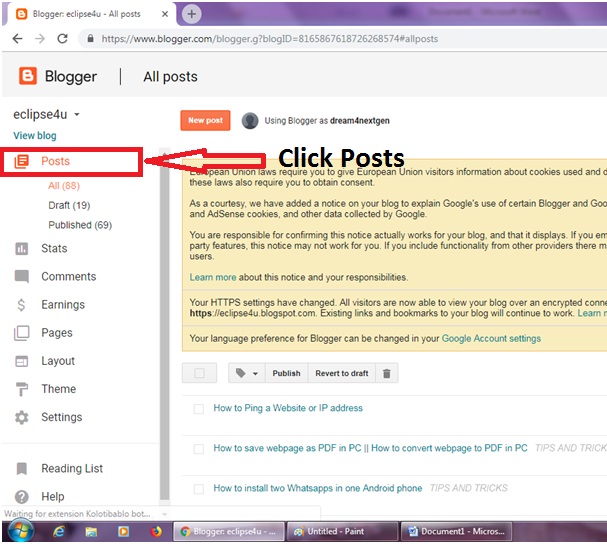The height and width of the screenshot is (544, 607).
Task: Go back with browser back arrow
Action: pyautogui.click(x=17, y=38)
